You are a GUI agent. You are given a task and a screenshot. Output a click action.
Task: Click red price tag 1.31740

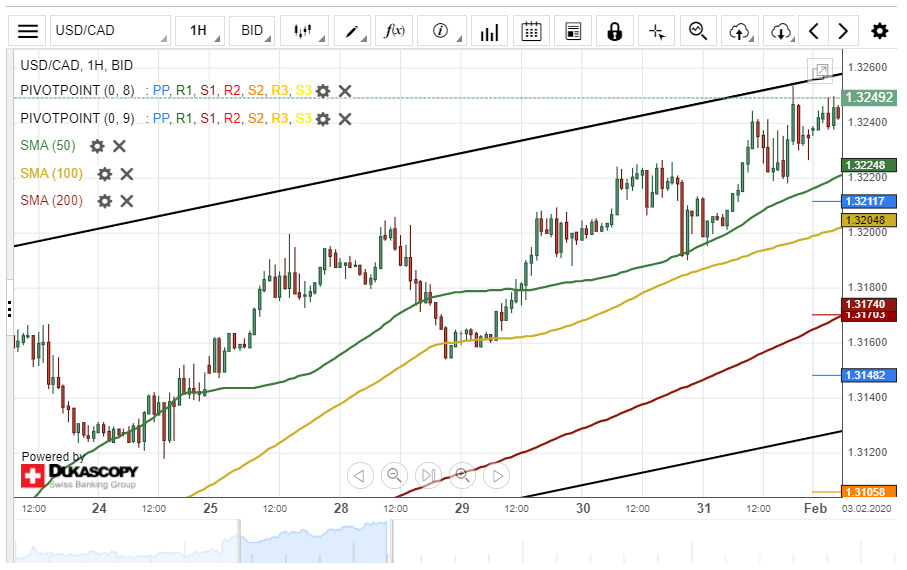(869, 304)
